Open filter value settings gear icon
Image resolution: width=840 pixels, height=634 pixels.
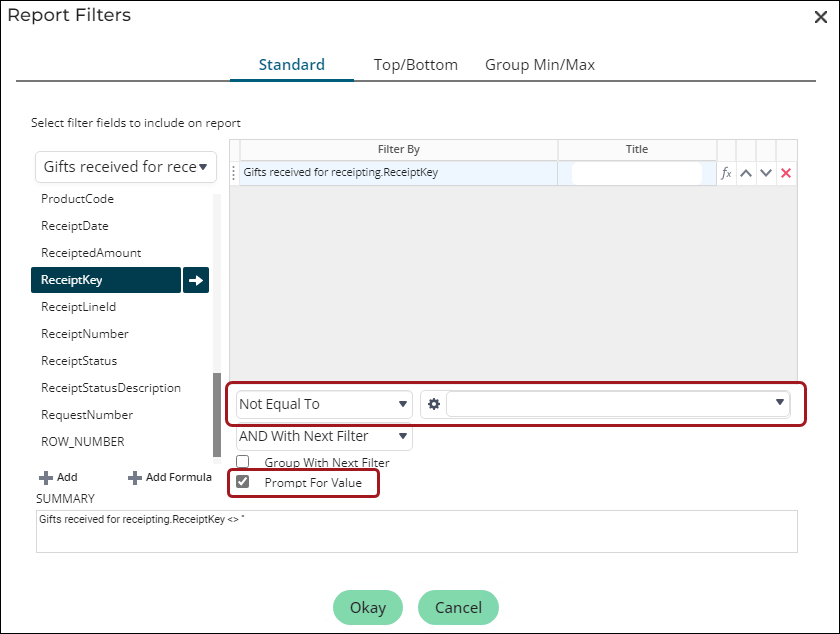434,404
